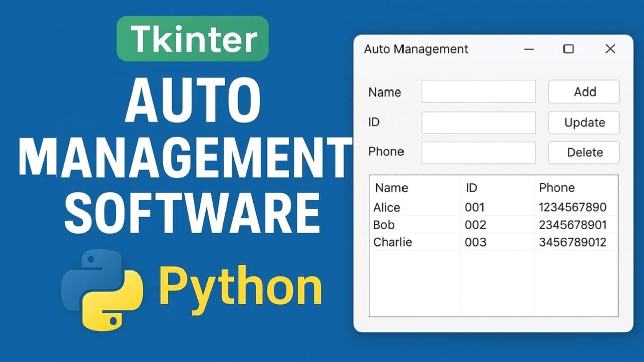Click the Name column header in table

pos(391,188)
